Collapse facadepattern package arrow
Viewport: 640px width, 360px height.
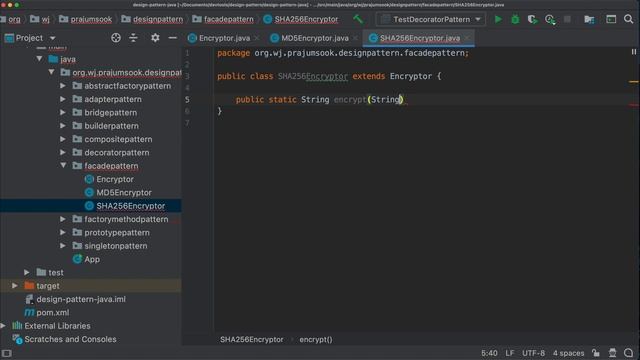pos(63,165)
